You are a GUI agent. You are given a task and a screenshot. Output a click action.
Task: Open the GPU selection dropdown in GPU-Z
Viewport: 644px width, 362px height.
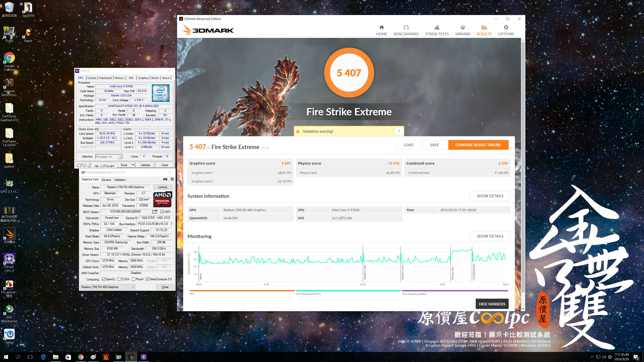(108, 287)
